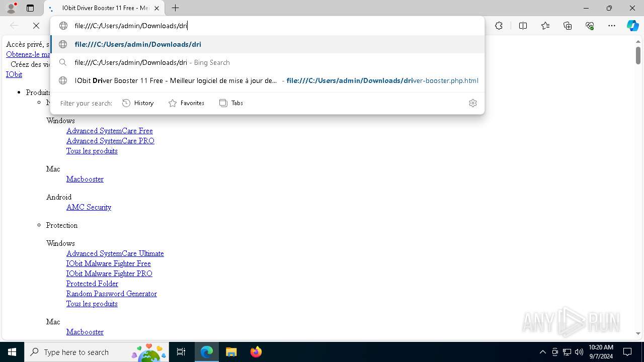Open the IObit link
Viewport: 644px width, 362px height.
coord(14,74)
